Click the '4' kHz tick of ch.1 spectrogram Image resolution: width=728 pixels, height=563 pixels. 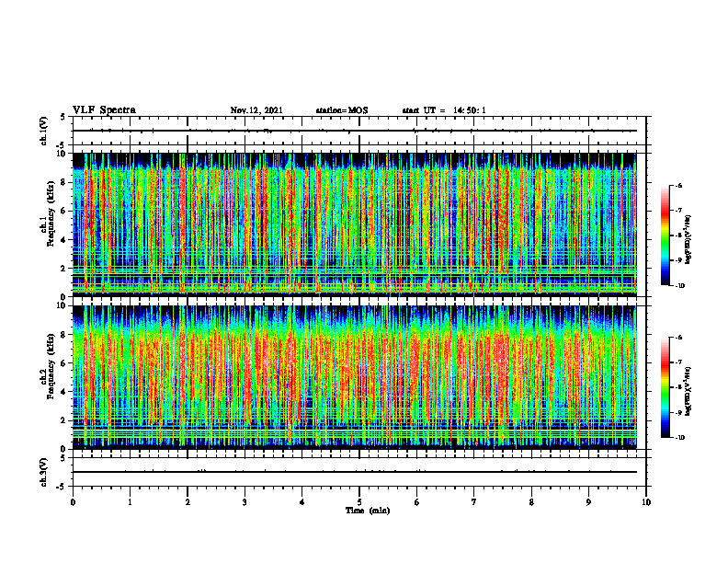63,240
